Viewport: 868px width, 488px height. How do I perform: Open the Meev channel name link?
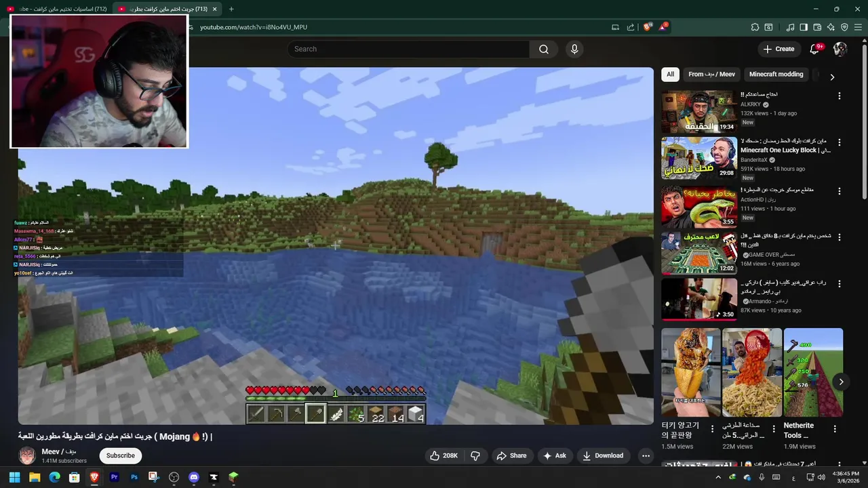(59, 451)
